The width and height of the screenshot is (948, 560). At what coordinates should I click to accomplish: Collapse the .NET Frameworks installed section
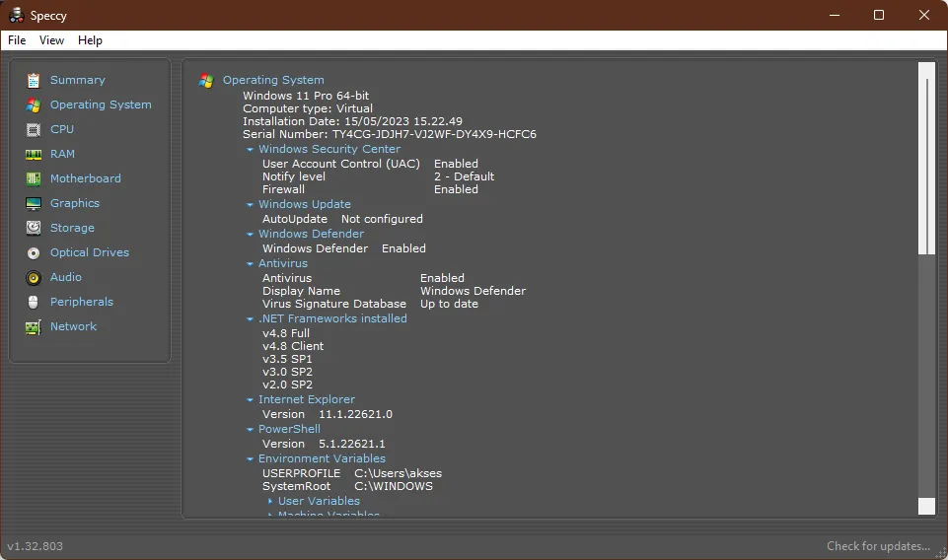(250, 319)
